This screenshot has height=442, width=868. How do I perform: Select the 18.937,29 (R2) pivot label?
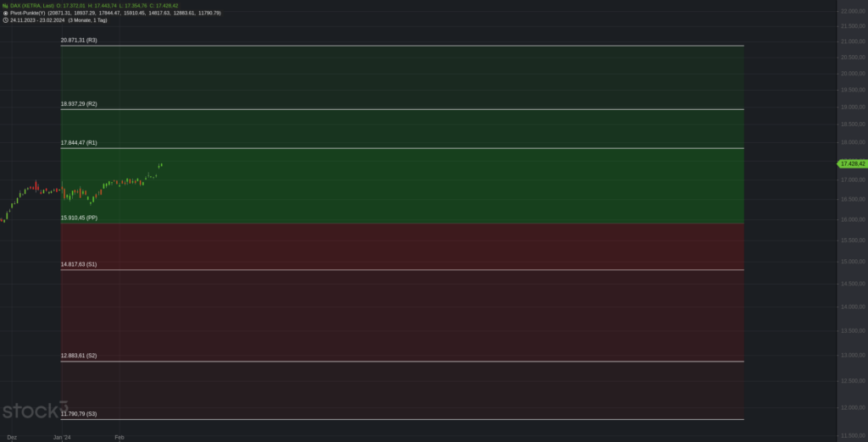point(79,104)
